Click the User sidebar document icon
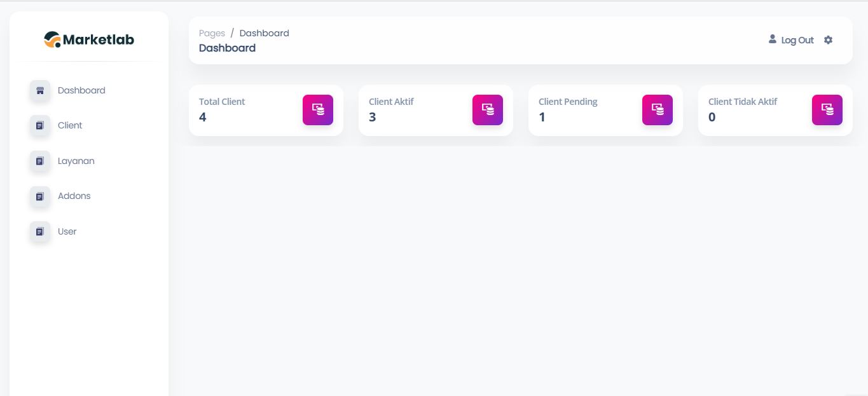This screenshot has width=868, height=396. pyautogui.click(x=40, y=232)
